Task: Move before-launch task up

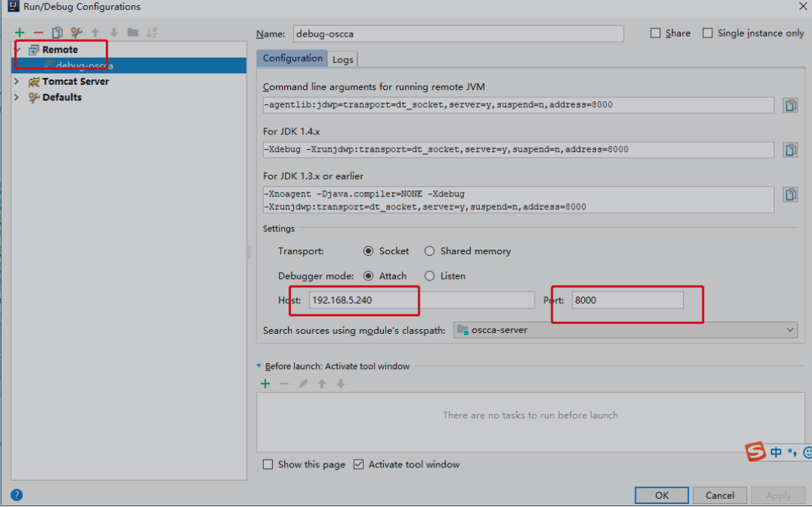Action: (322, 384)
